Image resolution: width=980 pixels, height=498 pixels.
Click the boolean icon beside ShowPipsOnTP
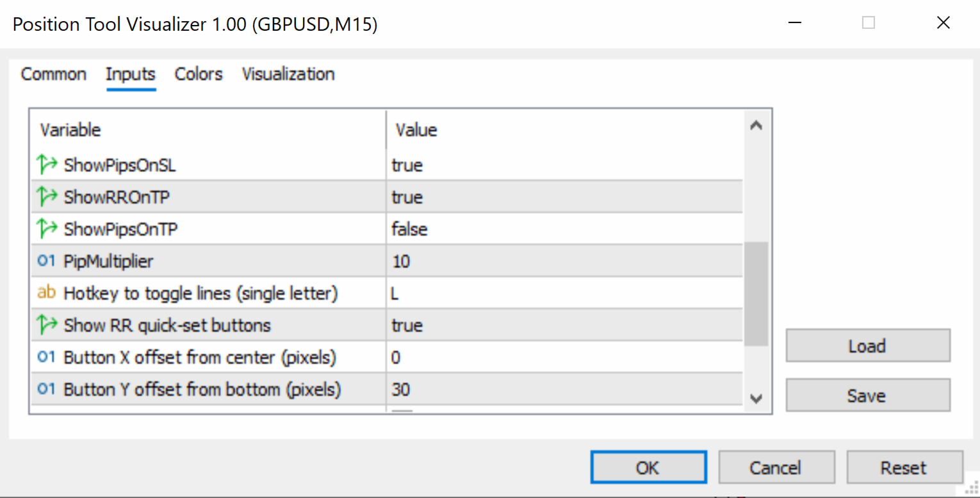(47, 229)
